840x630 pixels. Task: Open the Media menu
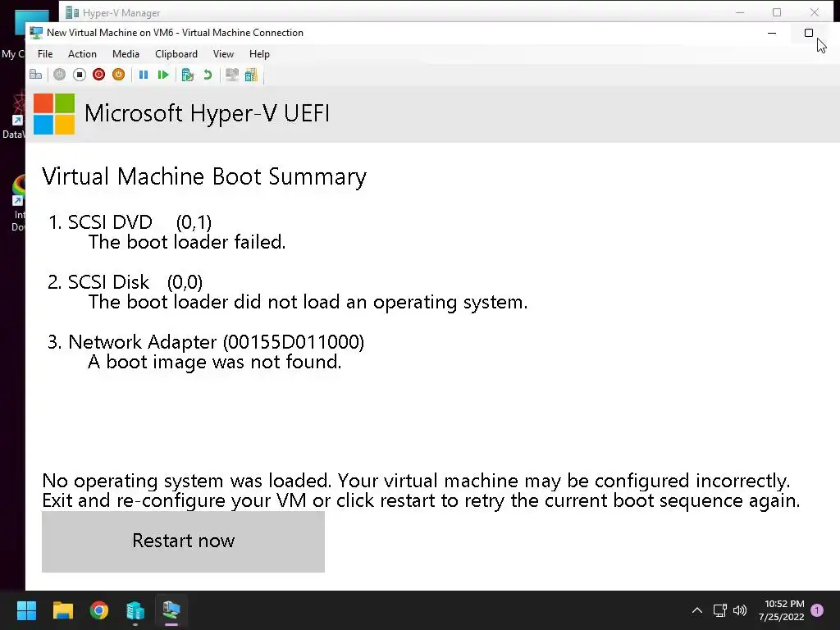[x=126, y=53]
